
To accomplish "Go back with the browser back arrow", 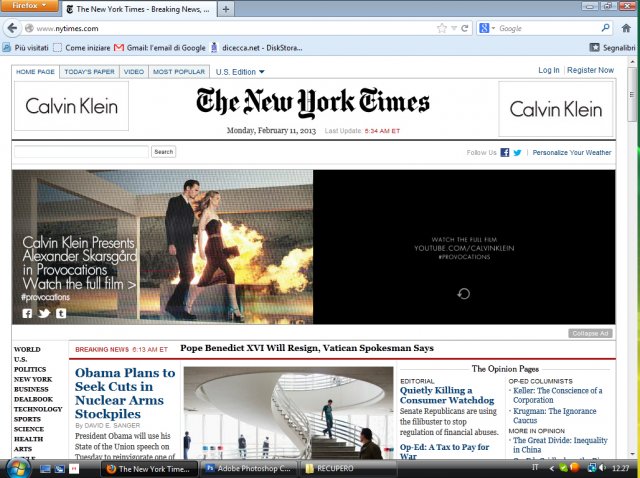I will coord(12,28).
